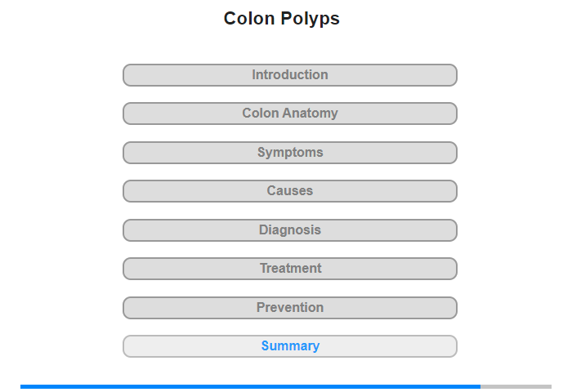Click the gray unfilled end of progress bar
Screen dimensions: 572x392
coord(516,386)
